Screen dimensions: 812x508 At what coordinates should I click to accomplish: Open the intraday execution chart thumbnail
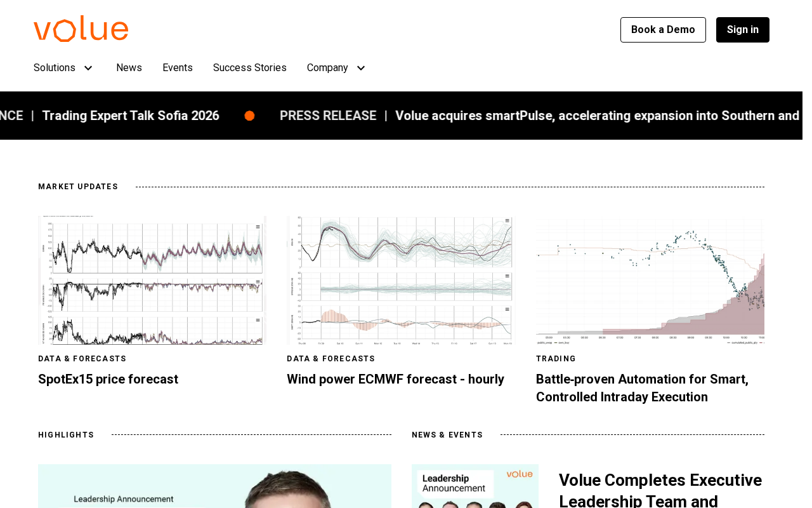pos(650,280)
